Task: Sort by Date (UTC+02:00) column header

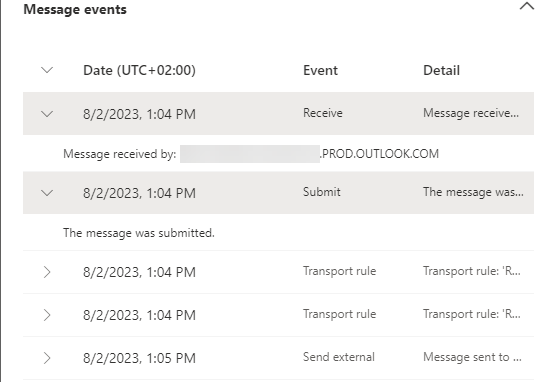Action: tap(139, 70)
